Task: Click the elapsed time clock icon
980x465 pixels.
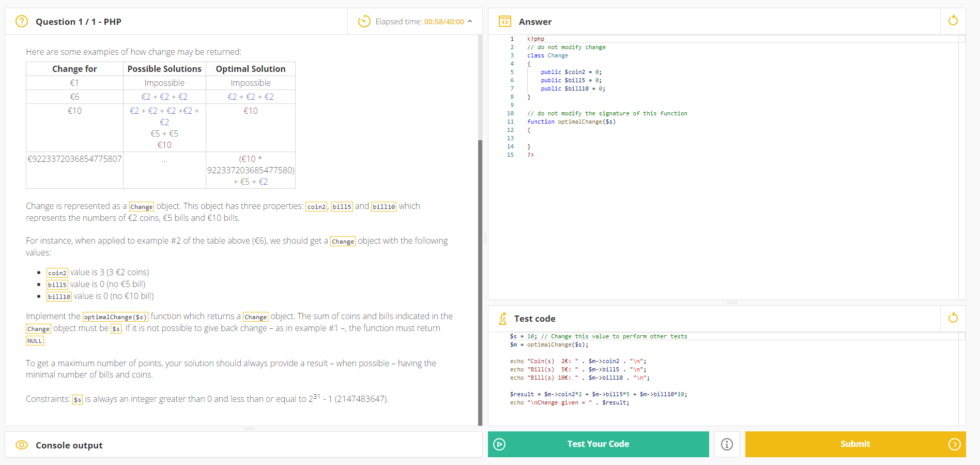Action: pyautogui.click(x=364, y=21)
